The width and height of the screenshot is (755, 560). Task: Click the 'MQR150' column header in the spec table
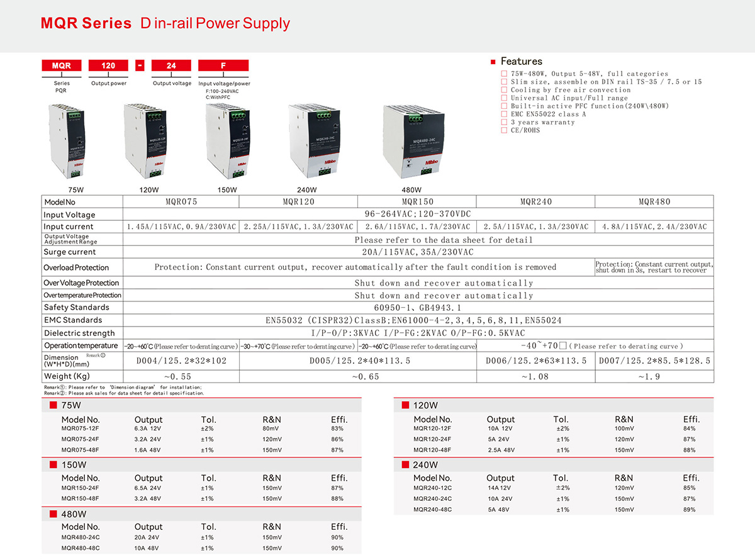point(417,202)
